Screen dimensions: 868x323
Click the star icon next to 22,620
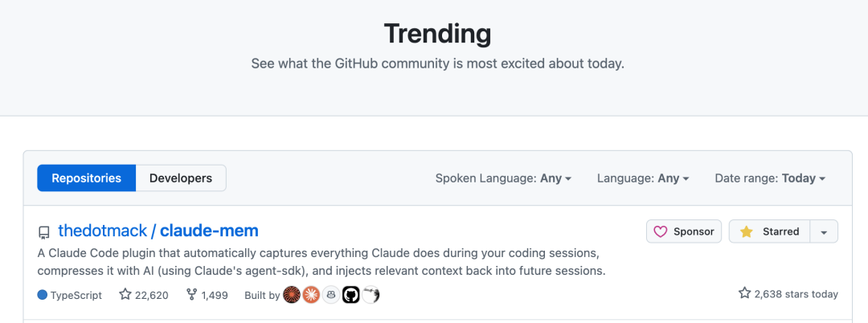pos(125,295)
